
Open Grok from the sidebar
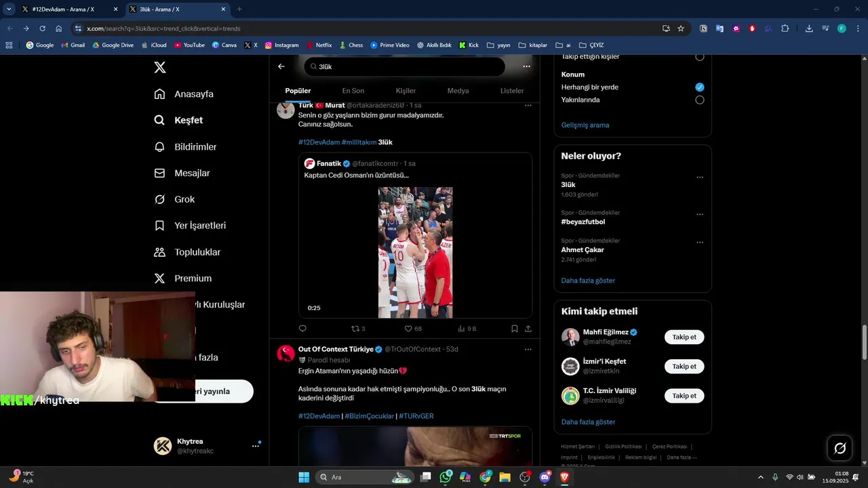pos(174,199)
